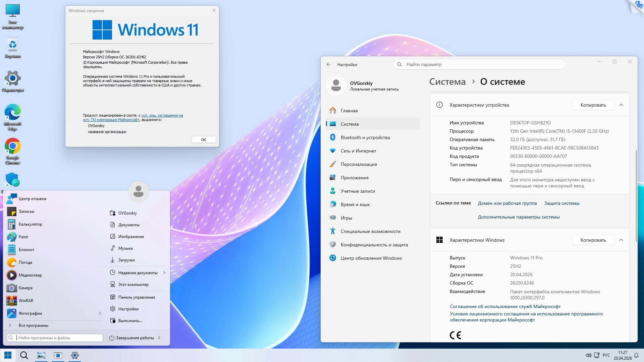Click the taskbar search magnifier icon

(x=24, y=355)
